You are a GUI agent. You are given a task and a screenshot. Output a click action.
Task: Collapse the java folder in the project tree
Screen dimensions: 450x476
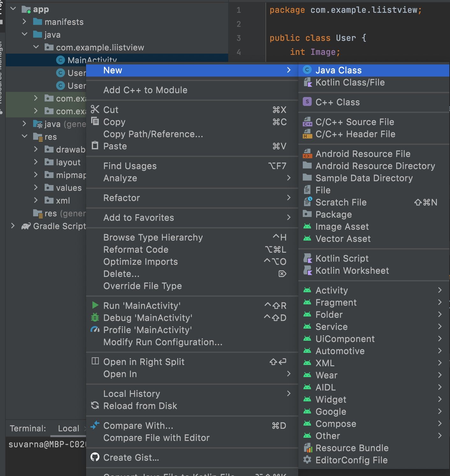pos(25,34)
